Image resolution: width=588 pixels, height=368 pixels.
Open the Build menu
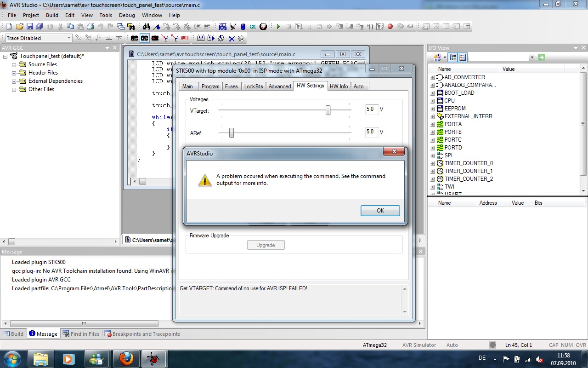[x=52, y=15]
